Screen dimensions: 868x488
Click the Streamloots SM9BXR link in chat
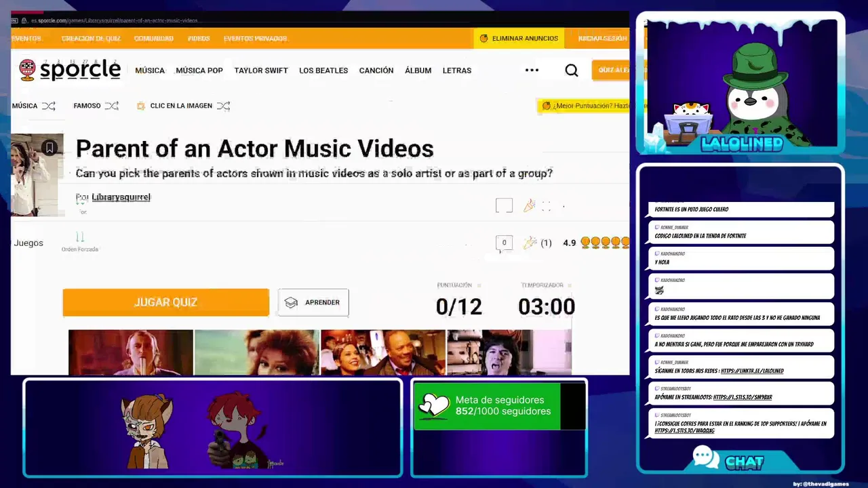point(743,397)
